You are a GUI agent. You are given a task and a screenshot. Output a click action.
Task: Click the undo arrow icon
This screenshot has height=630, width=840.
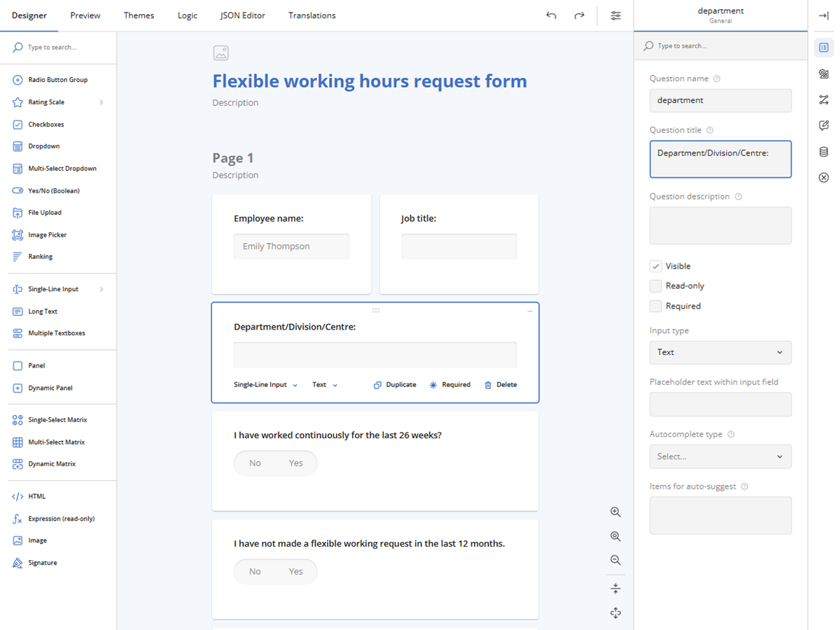[x=552, y=15]
